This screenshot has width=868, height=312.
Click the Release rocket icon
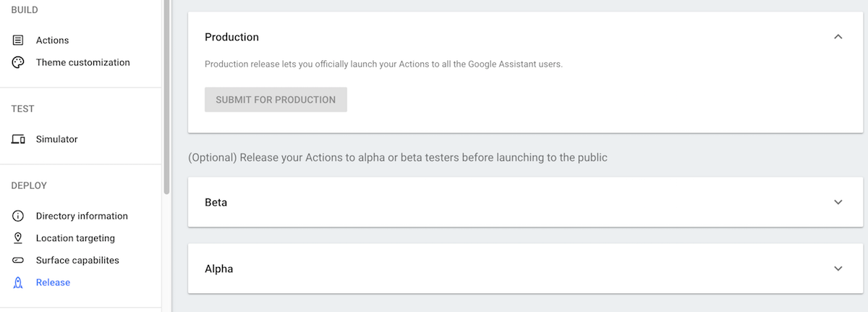coord(18,282)
